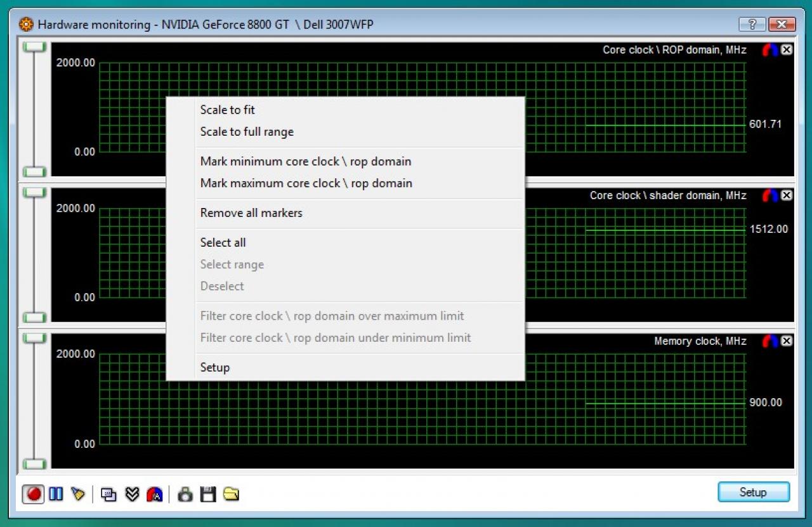The width and height of the screenshot is (812, 527).
Task: Click the magnet icon marked with letter A
Action: [x=154, y=494]
